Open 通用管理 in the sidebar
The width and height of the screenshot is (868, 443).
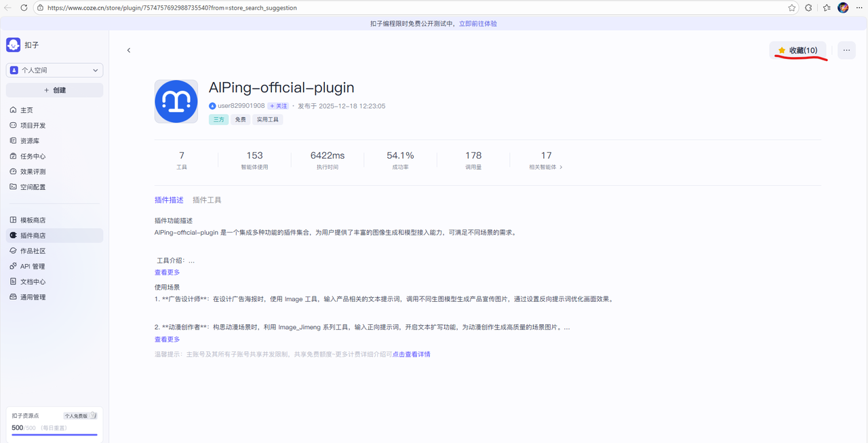(54, 297)
